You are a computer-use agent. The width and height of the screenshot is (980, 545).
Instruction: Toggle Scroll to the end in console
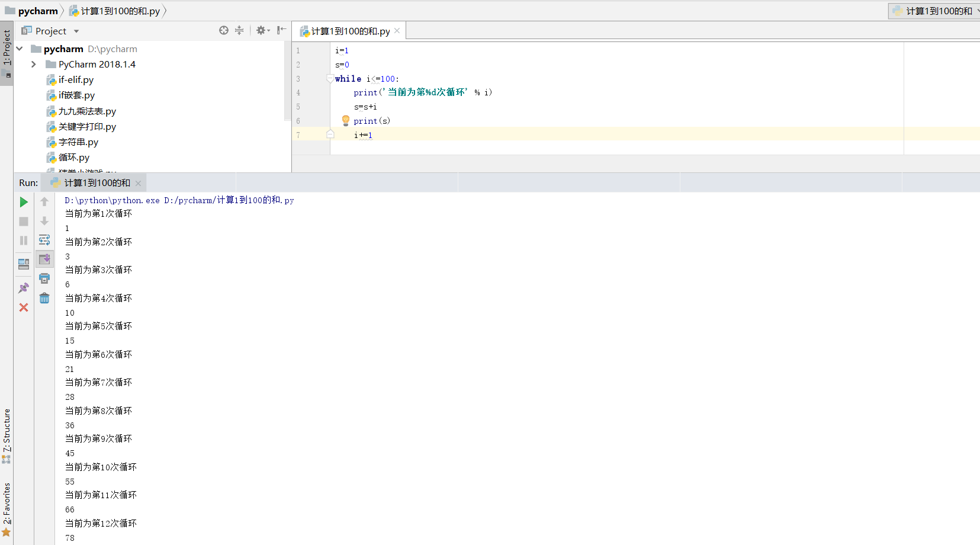pos(44,259)
